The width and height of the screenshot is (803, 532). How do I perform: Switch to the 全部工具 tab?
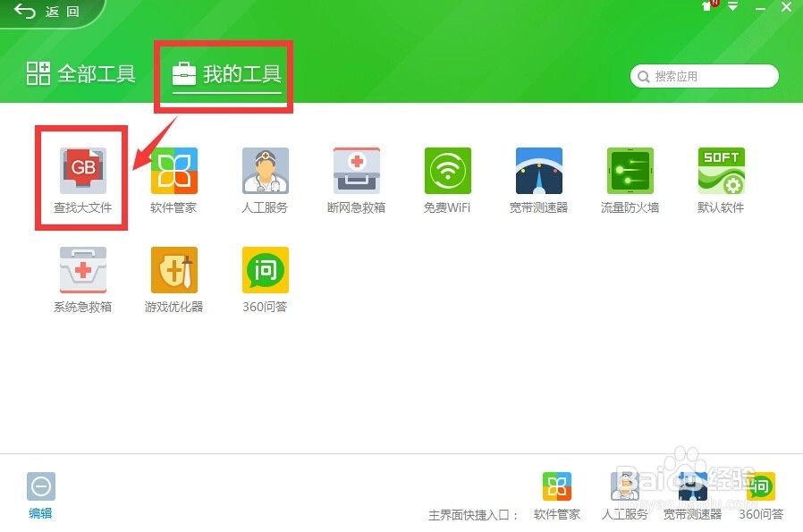(80, 73)
